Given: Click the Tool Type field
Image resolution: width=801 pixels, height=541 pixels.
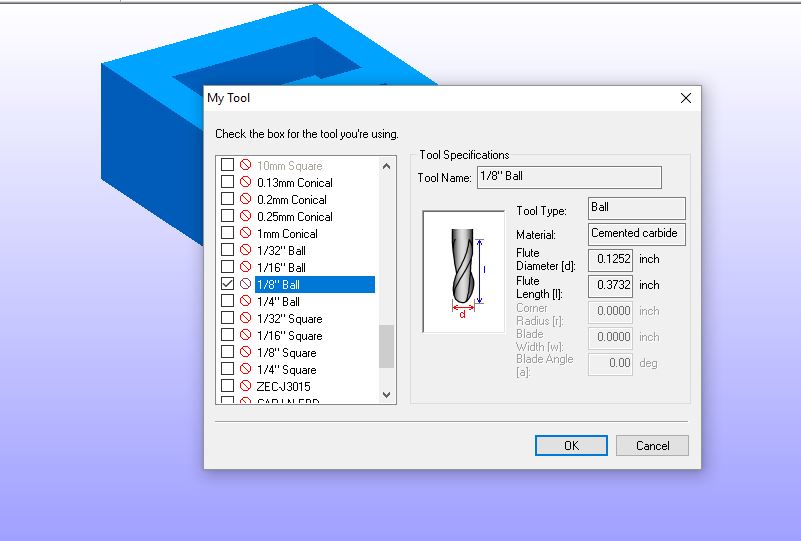Looking at the screenshot, I should 637,208.
